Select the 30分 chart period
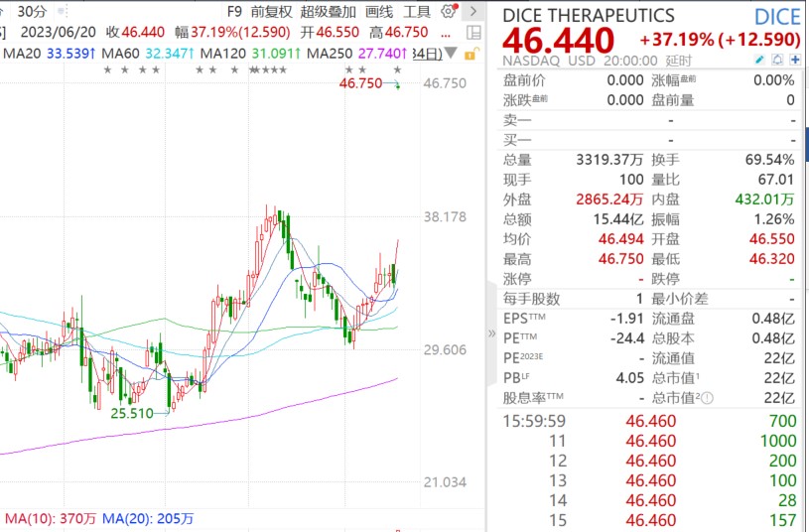809x532 pixels. click(32, 11)
